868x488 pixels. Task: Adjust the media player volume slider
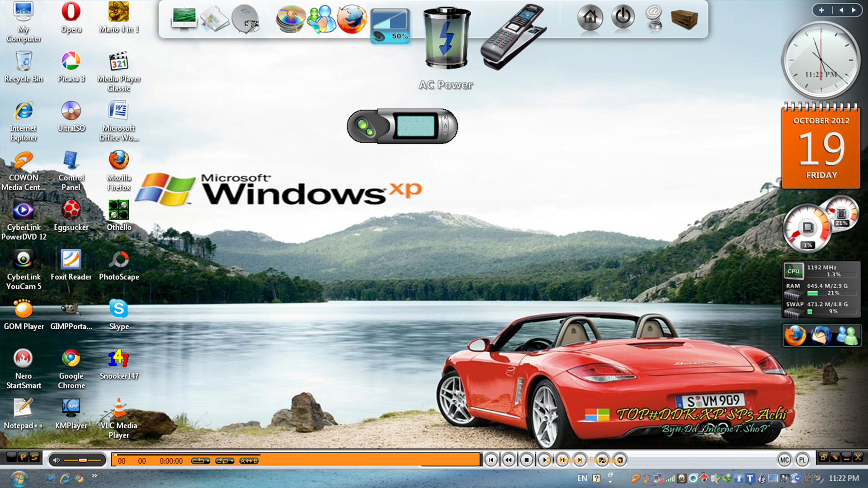(82, 460)
